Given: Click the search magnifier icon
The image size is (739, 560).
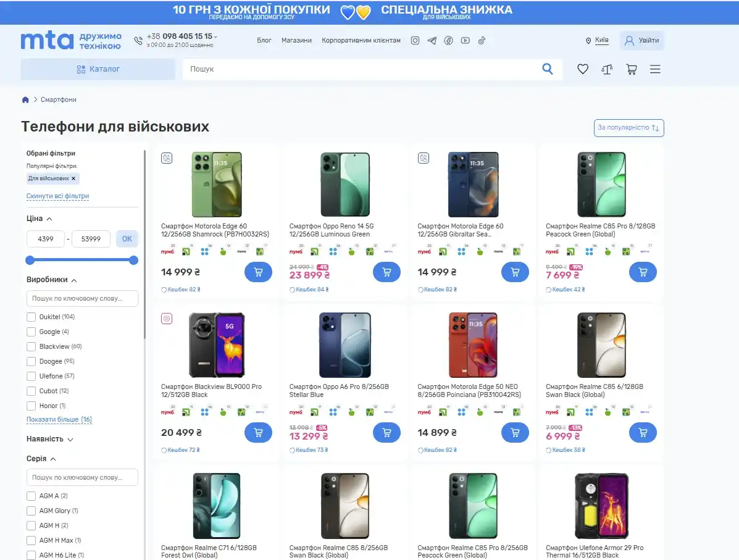Looking at the screenshot, I should [547, 69].
